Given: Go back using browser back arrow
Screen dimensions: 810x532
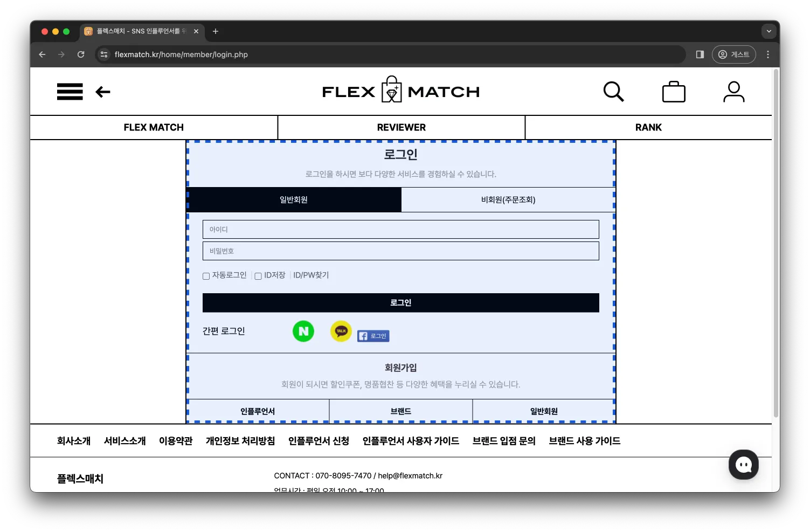Looking at the screenshot, I should point(42,54).
